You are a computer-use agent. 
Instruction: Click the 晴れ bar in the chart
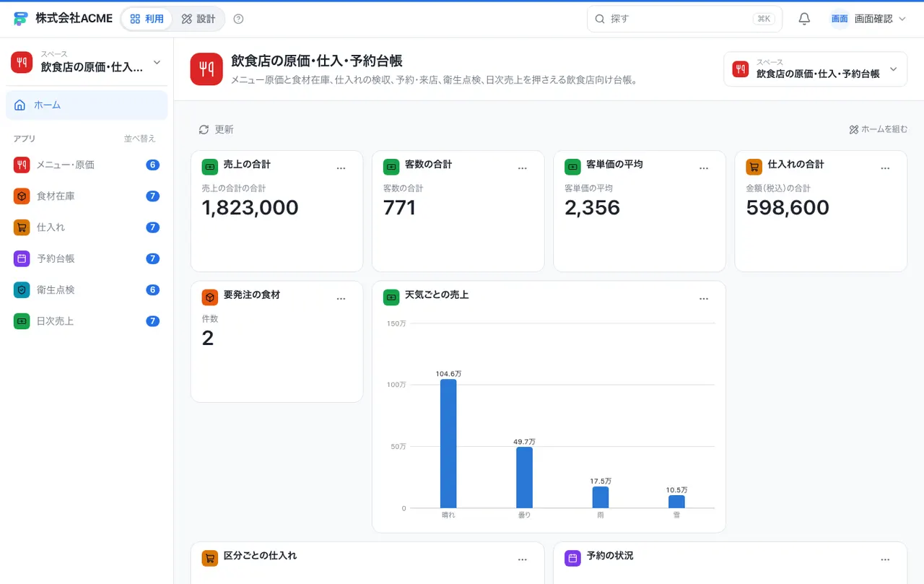448,443
